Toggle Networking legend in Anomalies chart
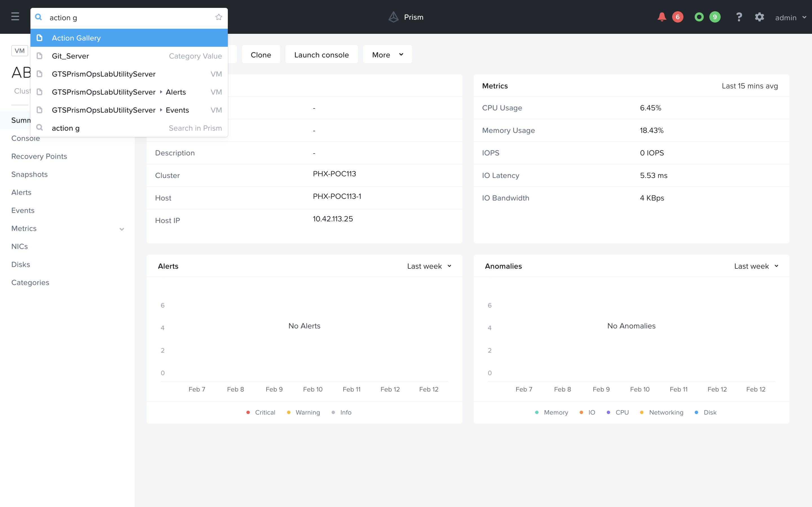The height and width of the screenshot is (507, 812). [x=661, y=412]
